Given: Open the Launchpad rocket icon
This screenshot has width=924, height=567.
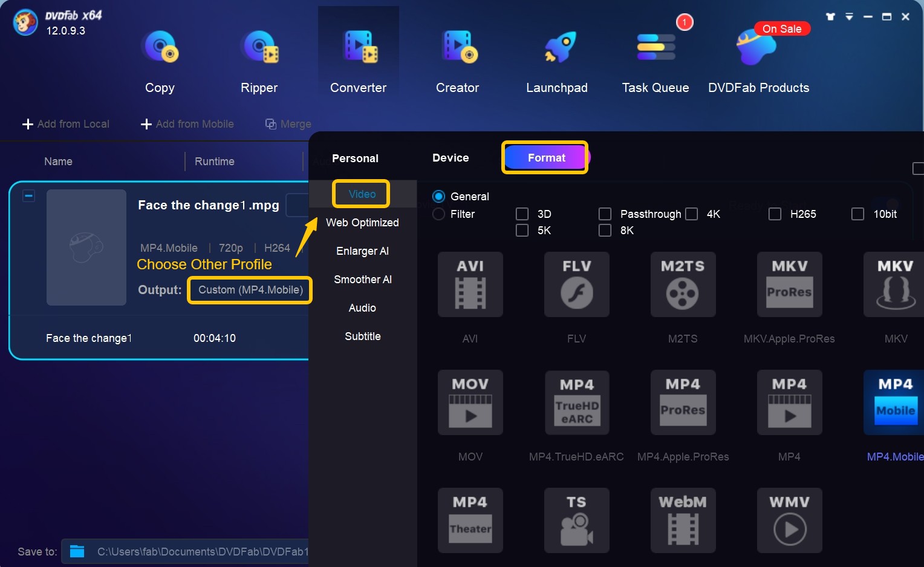Looking at the screenshot, I should pos(561,48).
